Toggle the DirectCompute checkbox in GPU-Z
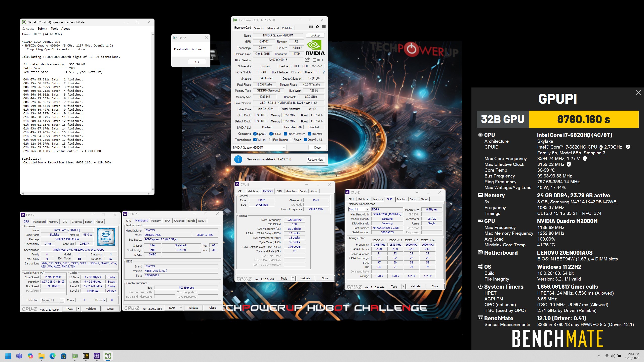 (x=285, y=134)
